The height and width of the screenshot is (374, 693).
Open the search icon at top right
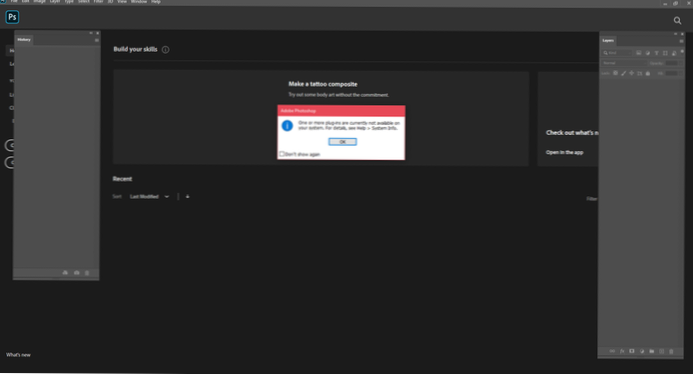(677, 20)
